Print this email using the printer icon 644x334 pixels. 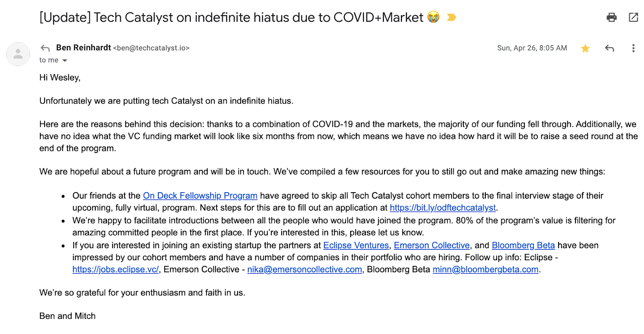611,17
